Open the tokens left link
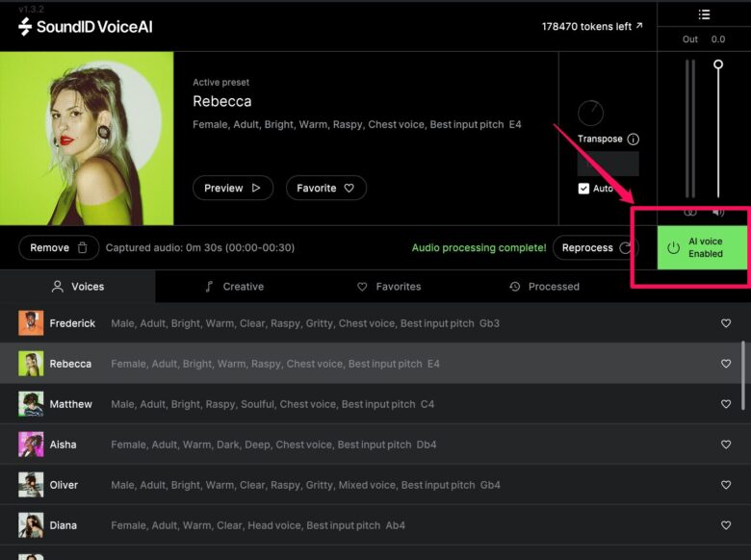Image resolution: width=751 pixels, height=560 pixels. click(592, 27)
